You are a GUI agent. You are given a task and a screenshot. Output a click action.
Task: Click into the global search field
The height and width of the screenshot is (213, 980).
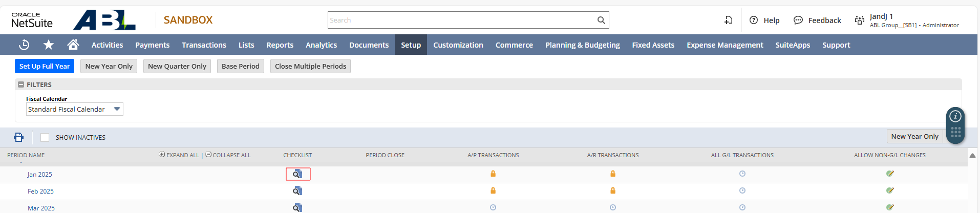[x=461, y=20]
